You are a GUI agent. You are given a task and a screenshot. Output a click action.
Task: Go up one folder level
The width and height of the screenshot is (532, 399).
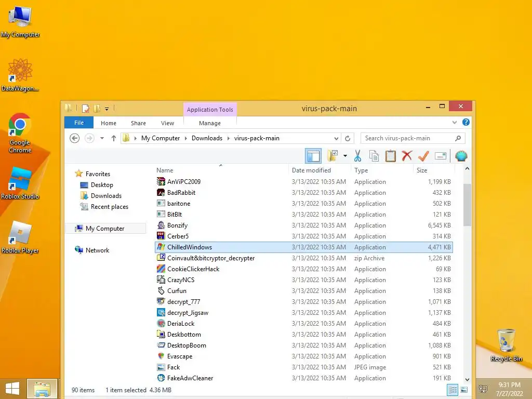[114, 138]
